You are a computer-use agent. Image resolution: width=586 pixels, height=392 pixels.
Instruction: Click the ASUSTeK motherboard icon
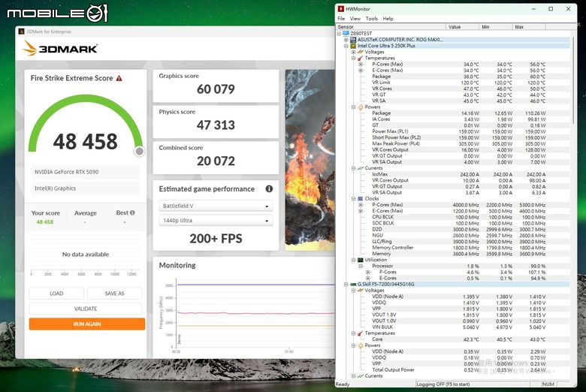pos(353,40)
